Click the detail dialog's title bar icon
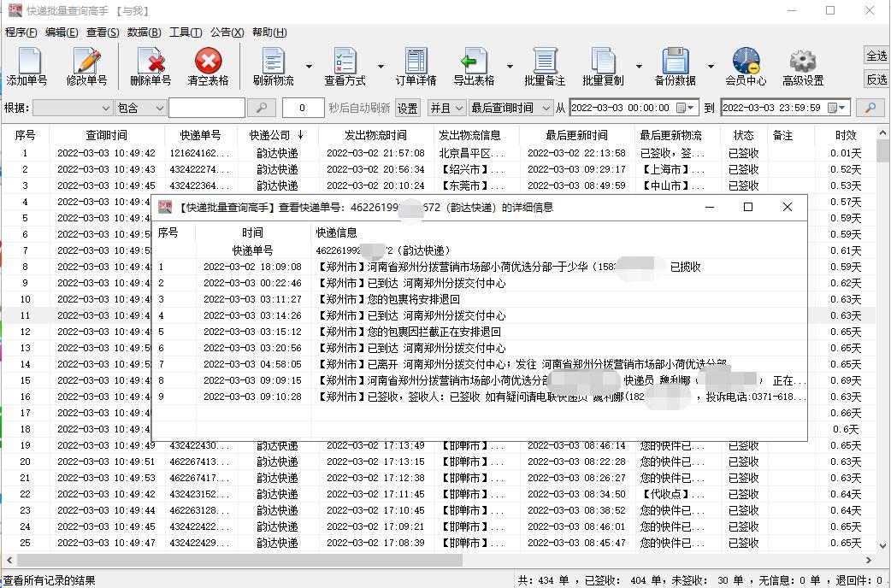This screenshot has height=588, width=891. [x=165, y=208]
